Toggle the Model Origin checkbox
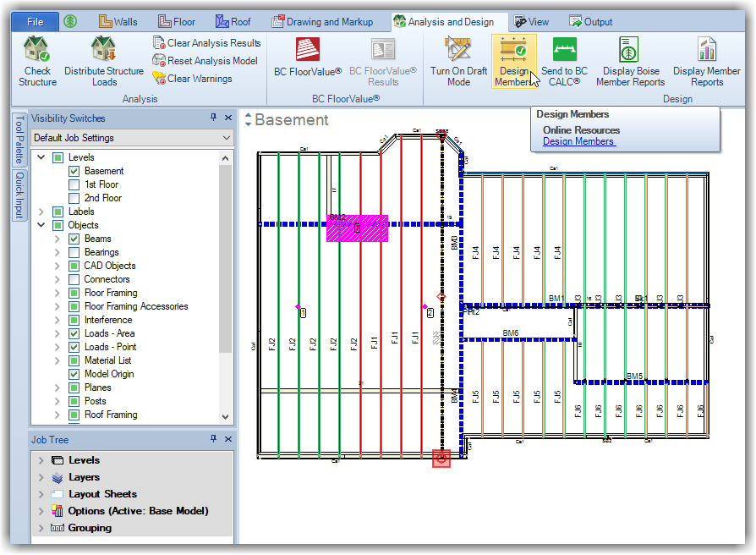The width and height of the screenshot is (756, 555). click(x=74, y=374)
